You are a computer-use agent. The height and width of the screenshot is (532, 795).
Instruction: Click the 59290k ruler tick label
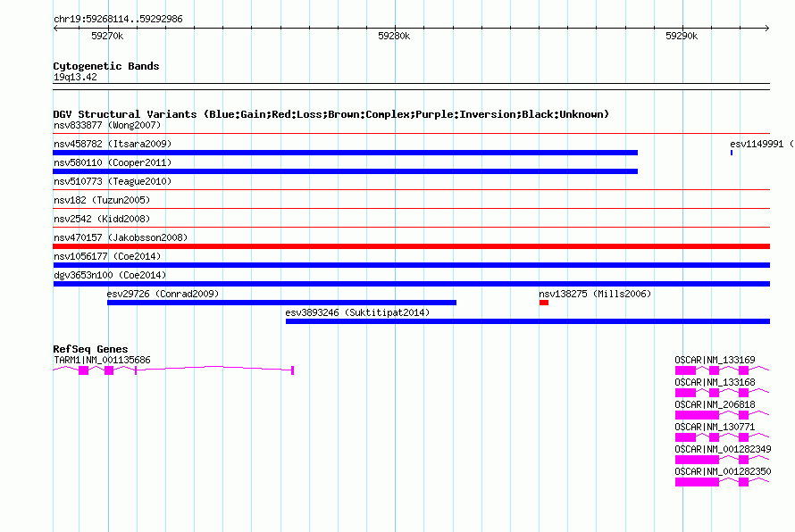point(682,36)
